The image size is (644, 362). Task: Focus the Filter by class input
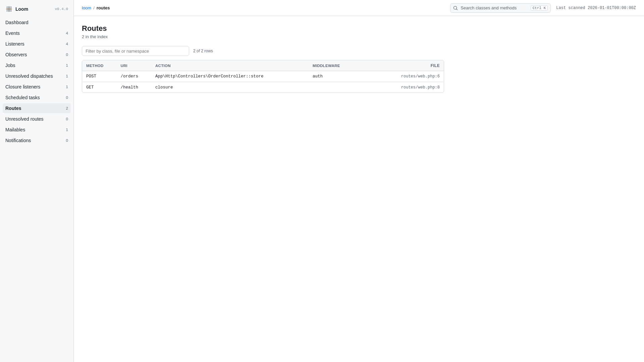(x=136, y=51)
